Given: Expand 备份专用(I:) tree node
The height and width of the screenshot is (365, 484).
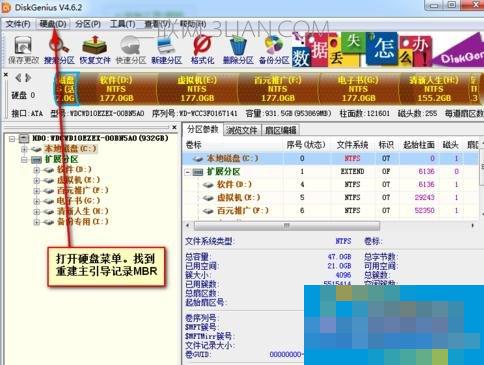Looking at the screenshot, I should coord(36,222).
